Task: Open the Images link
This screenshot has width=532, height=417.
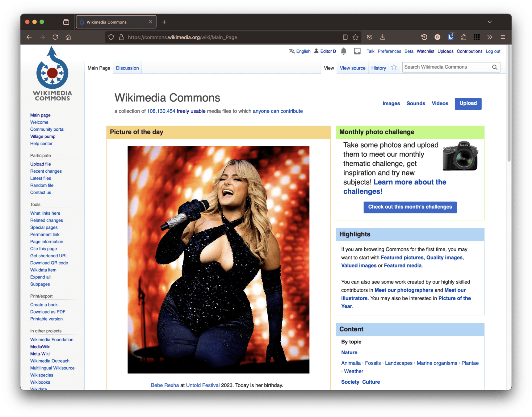Action: coord(391,103)
